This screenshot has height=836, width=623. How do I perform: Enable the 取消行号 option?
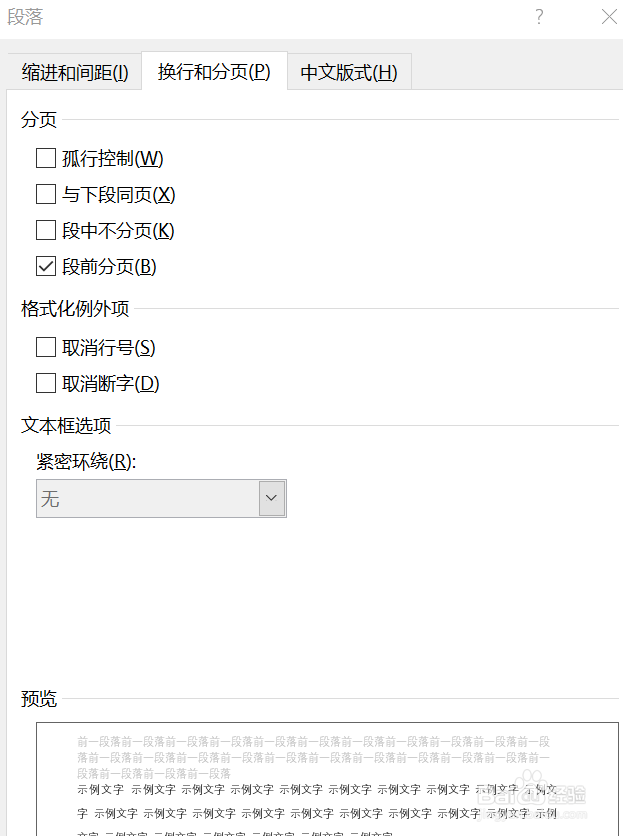click(45, 346)
